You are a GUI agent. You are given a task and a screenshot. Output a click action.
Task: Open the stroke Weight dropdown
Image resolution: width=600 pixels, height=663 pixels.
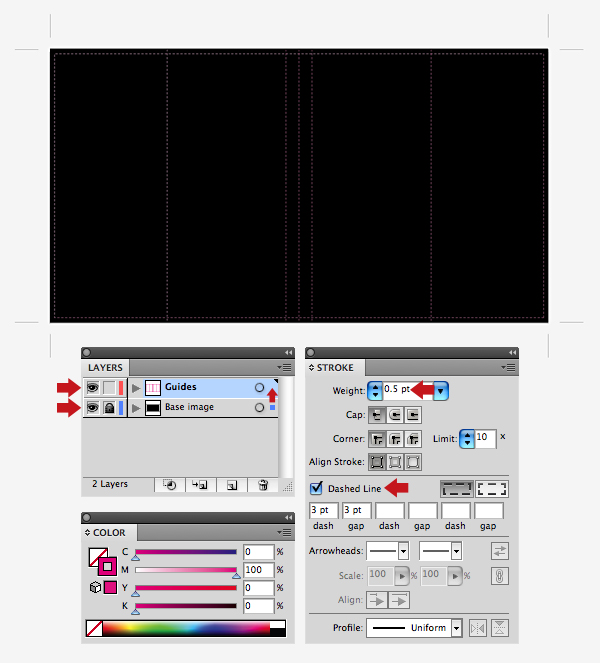click(441, 391)
